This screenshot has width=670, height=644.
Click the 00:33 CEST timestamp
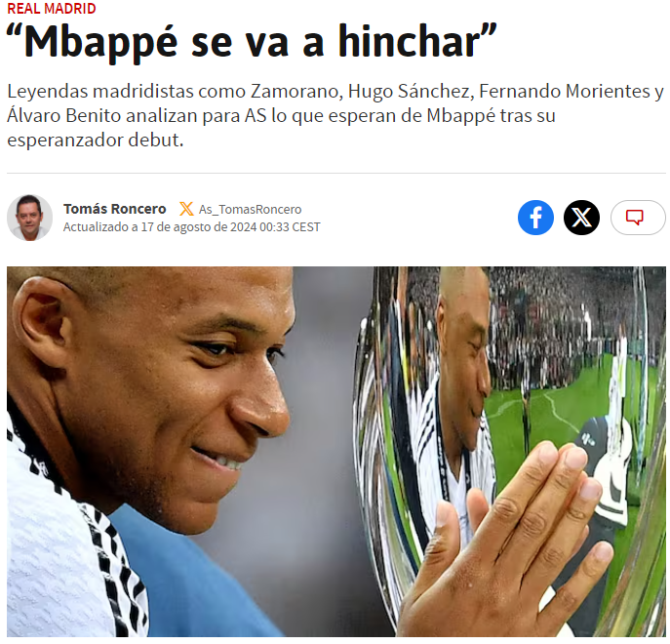[x=290, y=226]
